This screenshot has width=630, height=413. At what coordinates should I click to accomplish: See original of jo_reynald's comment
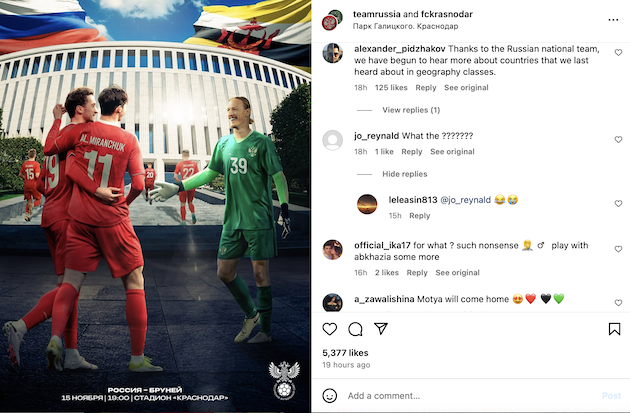[452, 151]
